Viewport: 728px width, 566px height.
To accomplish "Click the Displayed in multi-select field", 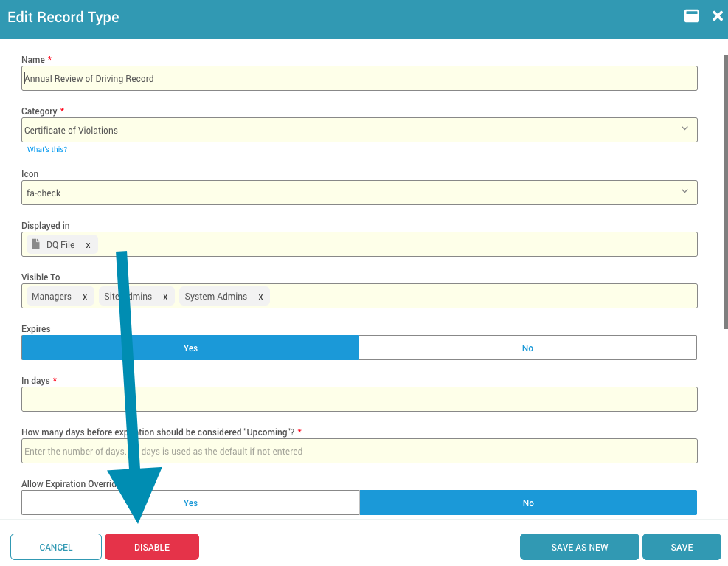I will [398, 245].
